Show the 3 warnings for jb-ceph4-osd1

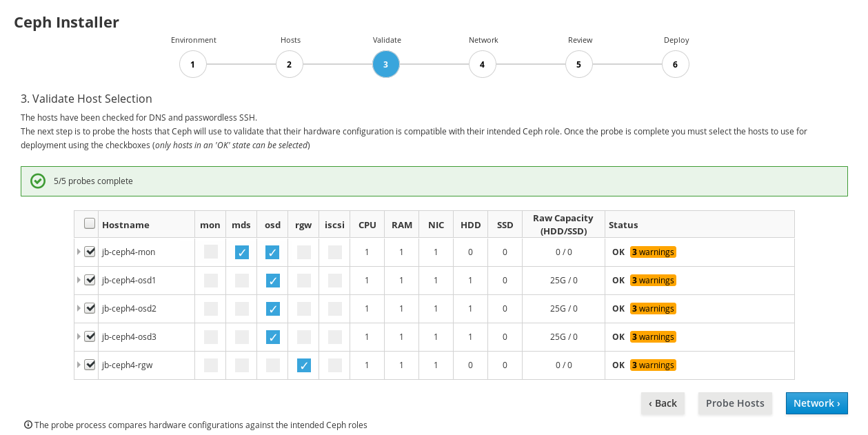click(653, 281)
